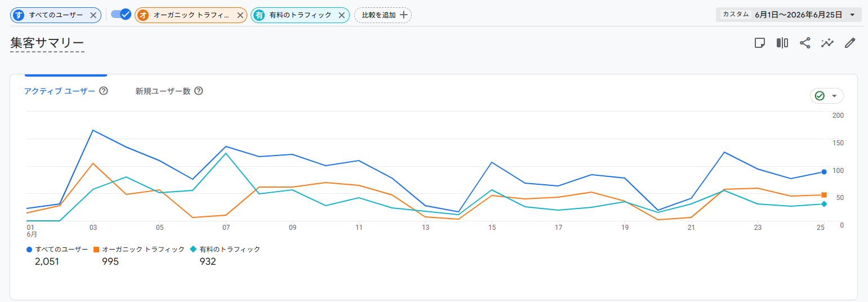The image size is (868, 302).
Task: Open the edit comparisons columns icon
Action: (782, 43)
